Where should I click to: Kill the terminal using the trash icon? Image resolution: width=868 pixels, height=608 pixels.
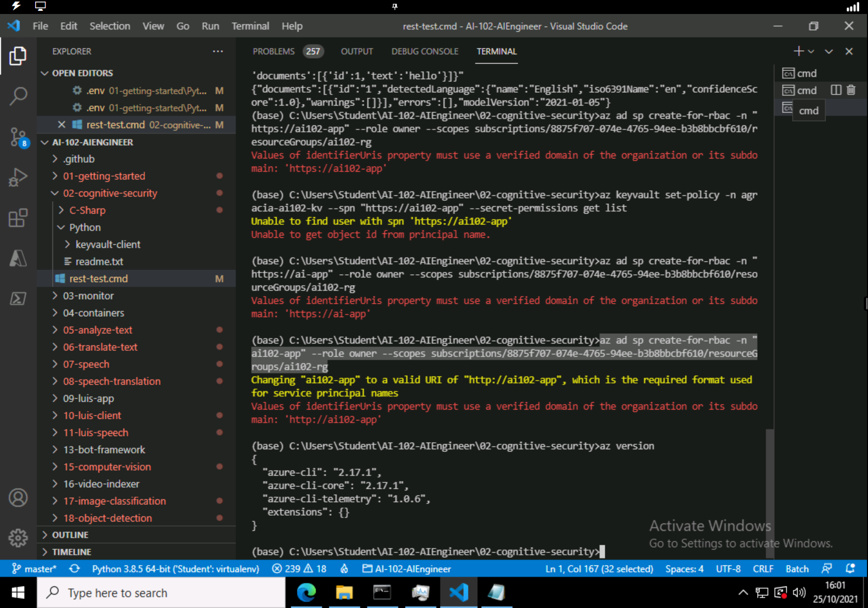pyautogui.click(x=850, y=90)
